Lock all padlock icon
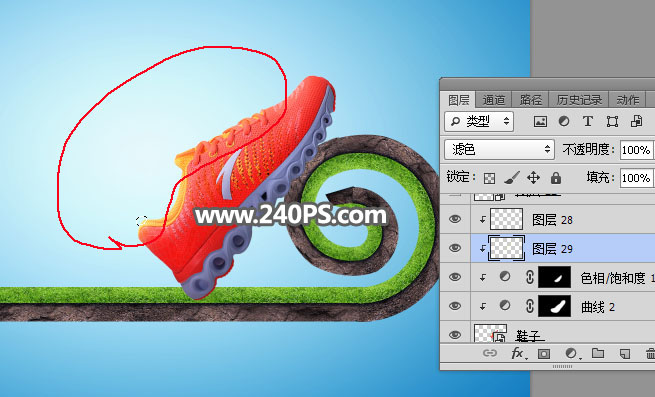The width and height of the screenshot is (655, 397). click(x=556, y=178)
